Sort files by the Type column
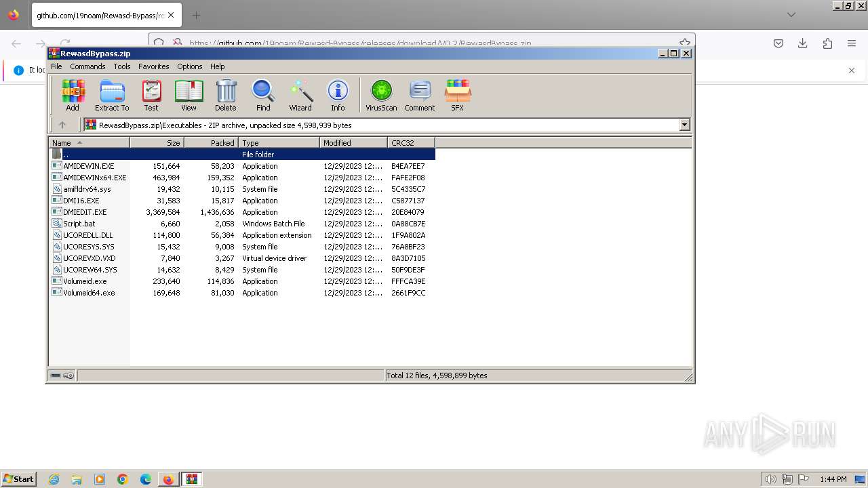 [279, 142]
